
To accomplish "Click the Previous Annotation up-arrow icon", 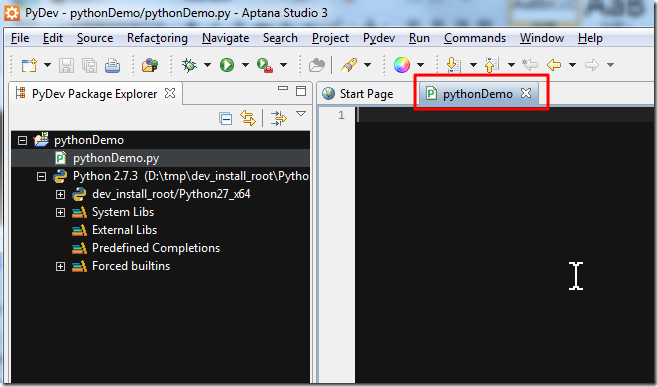I will (491, 65).
